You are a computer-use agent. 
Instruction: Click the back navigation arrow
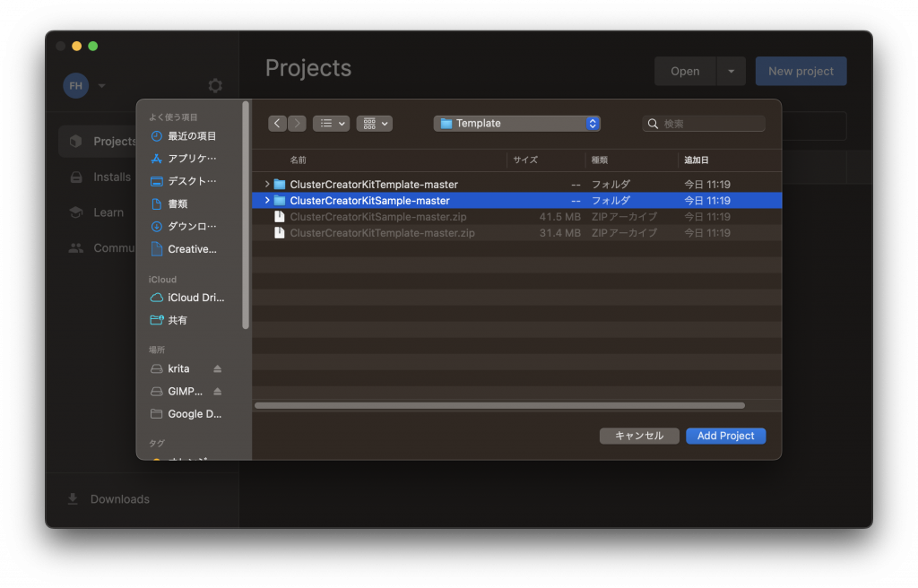(x=277, y=124)
